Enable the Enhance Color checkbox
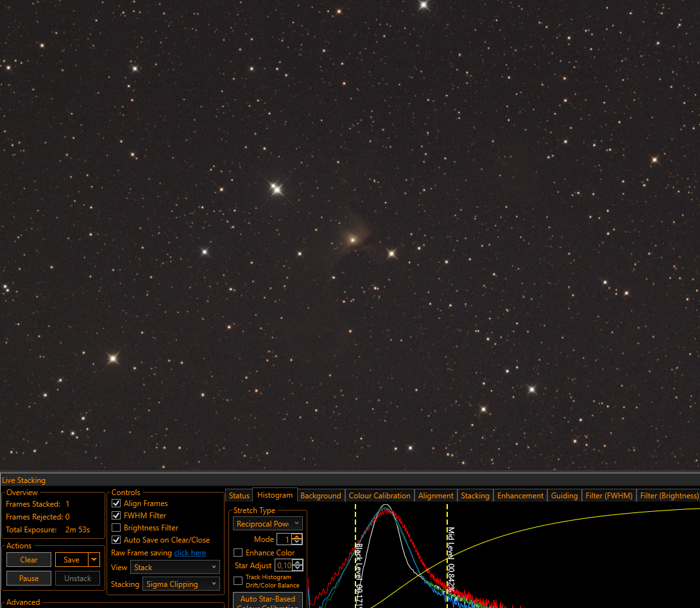This screenshot has height=608, width=700. click(239, 553)
